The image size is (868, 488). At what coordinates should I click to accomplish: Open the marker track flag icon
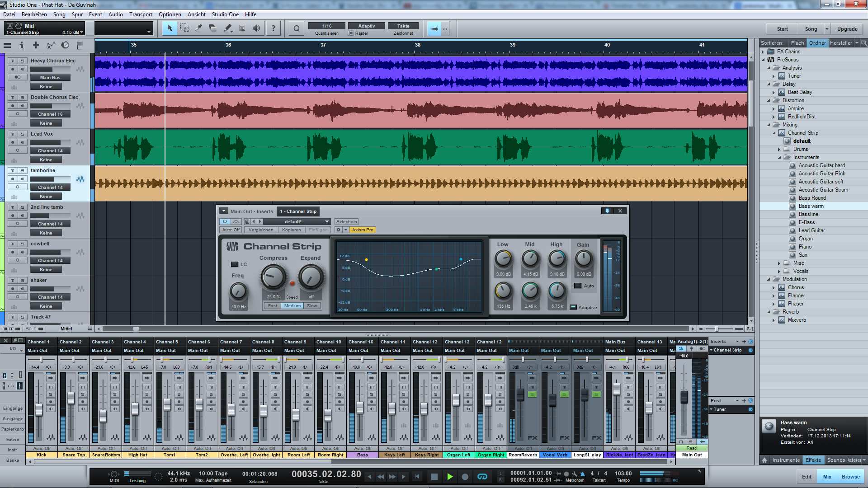pos(80,45)
